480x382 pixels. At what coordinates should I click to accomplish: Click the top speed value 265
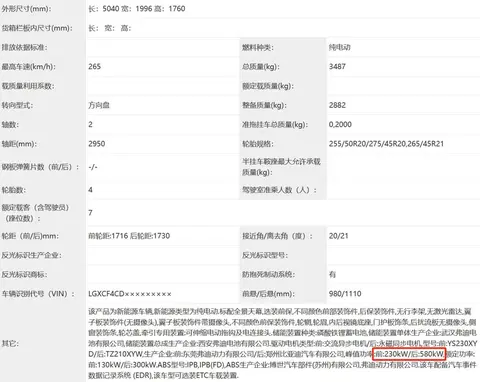[94, 66]
